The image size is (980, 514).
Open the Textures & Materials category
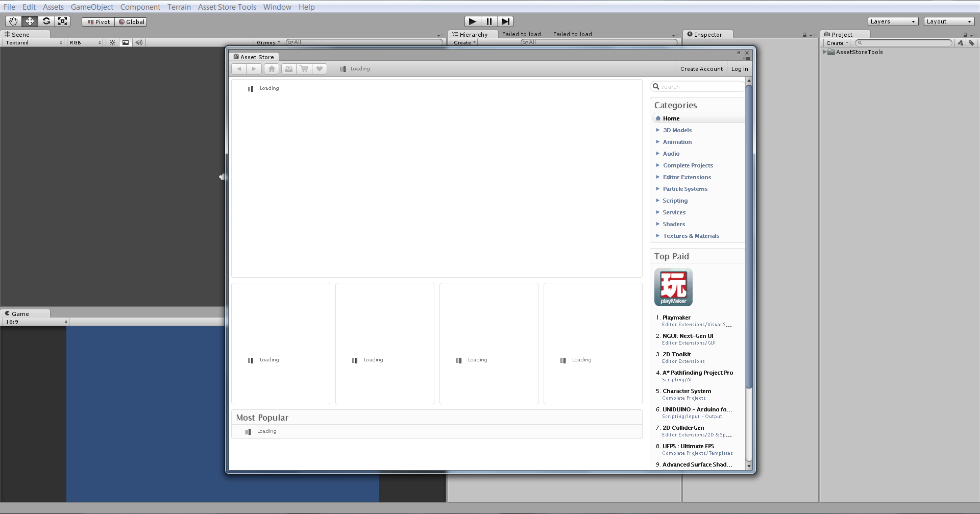coord(691,236)
